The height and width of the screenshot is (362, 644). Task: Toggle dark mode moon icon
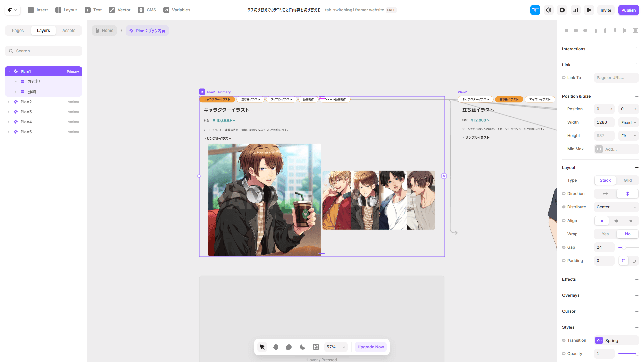point(302,347)
